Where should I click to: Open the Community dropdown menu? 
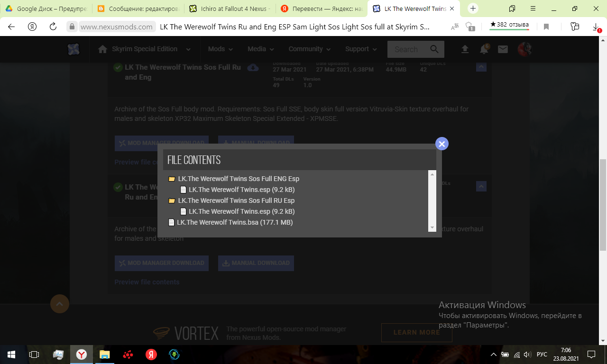pyautogui.click(x=310, y=49)
